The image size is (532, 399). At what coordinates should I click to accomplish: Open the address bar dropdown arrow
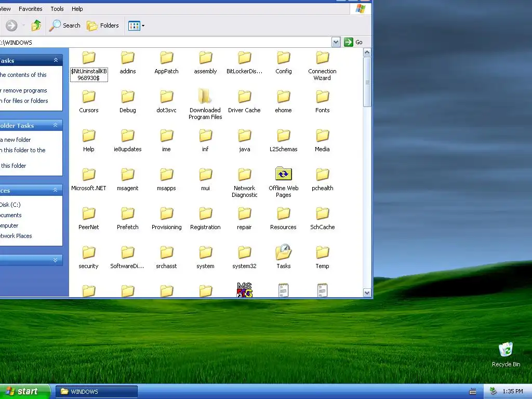point(336,42)
